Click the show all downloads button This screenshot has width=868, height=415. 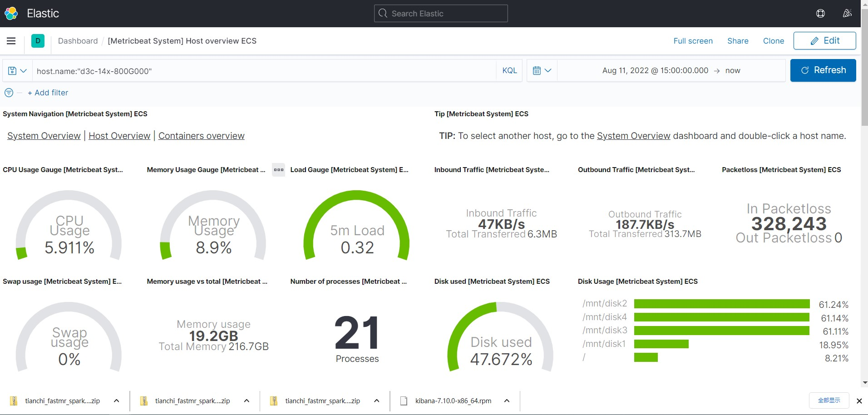click(x=829, y=400)
